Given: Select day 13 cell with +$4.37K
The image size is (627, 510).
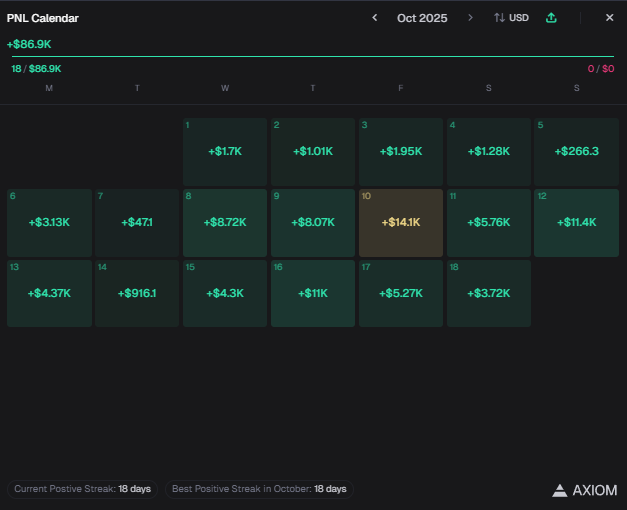Looking at the screenshot, I should (49, 293).
